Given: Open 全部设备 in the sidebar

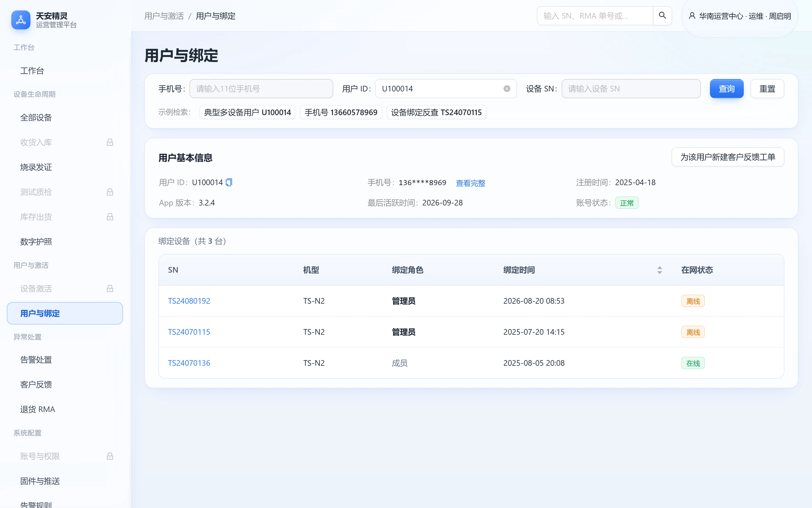Looking at the screenshot, I should click(x=65, y=118).
